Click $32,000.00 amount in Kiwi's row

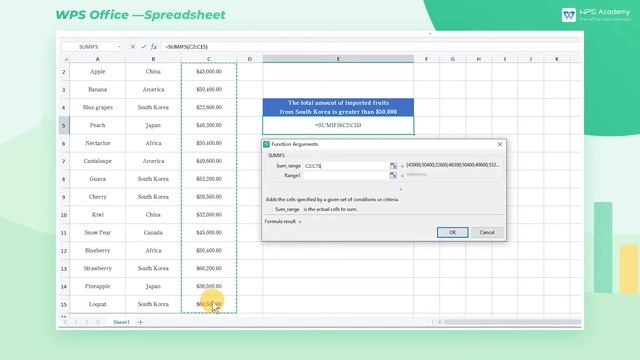[209, 215]
